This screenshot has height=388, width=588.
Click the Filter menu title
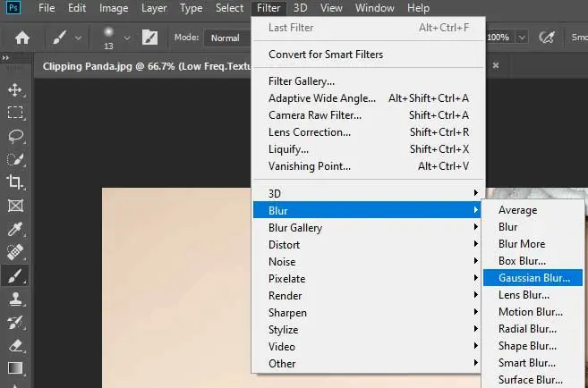pyautogui.click(x=268, y=8)
